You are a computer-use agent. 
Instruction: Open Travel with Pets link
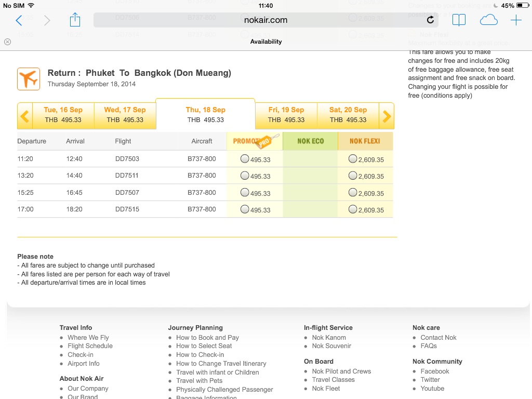(199, 381)
